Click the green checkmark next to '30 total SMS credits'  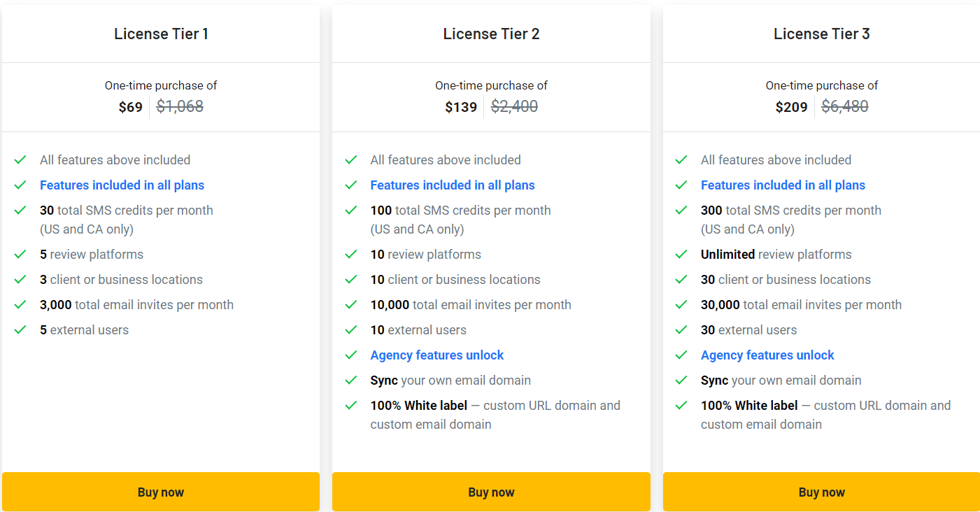20,210
